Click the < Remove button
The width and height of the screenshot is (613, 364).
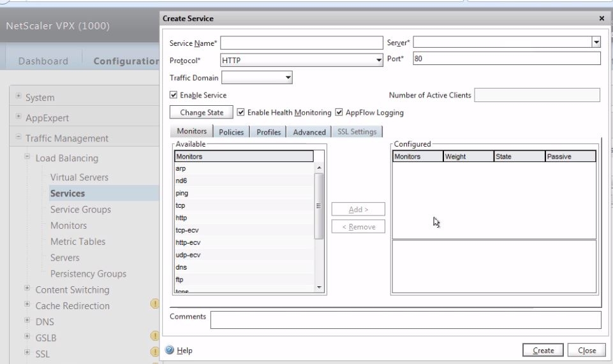click(358, 226)
